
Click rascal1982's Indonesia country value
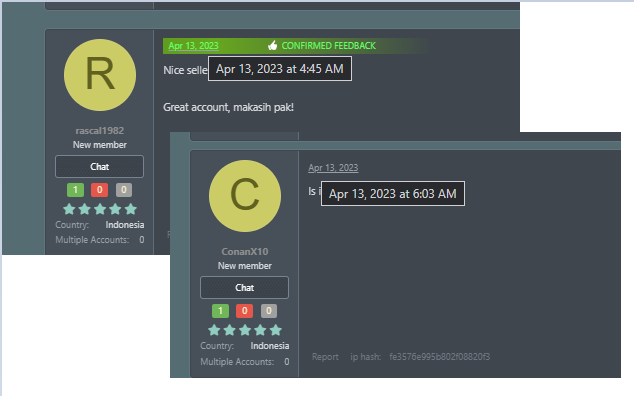coord(125,225)
